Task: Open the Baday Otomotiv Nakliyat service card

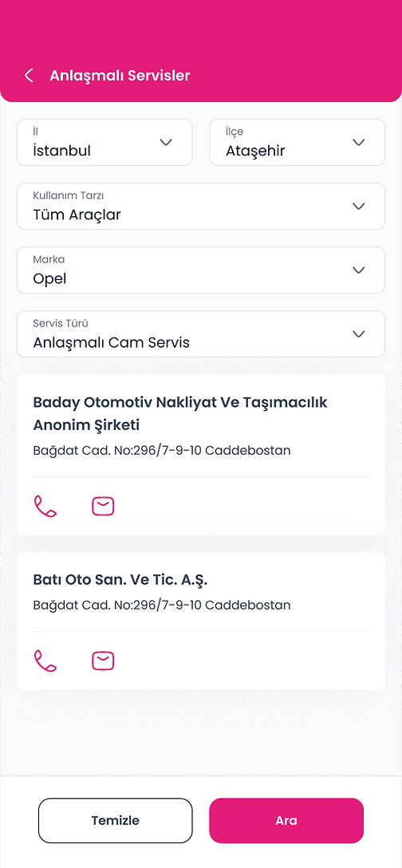Action: tap(201, 455)
